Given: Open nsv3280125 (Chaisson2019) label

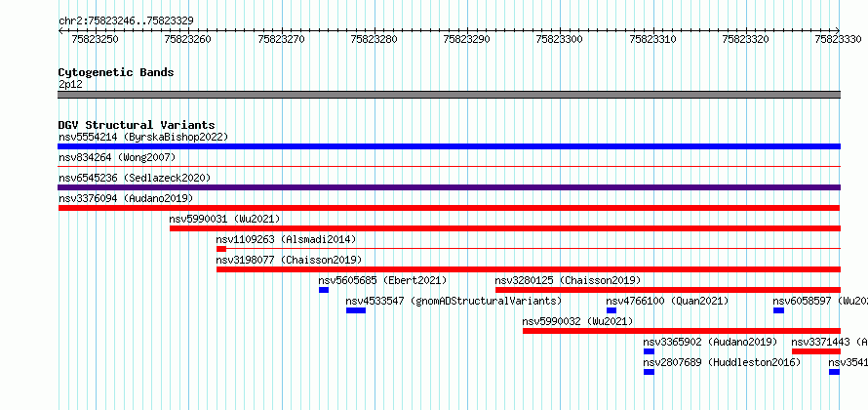Looking at the screenshot, I should coord(568,280).
